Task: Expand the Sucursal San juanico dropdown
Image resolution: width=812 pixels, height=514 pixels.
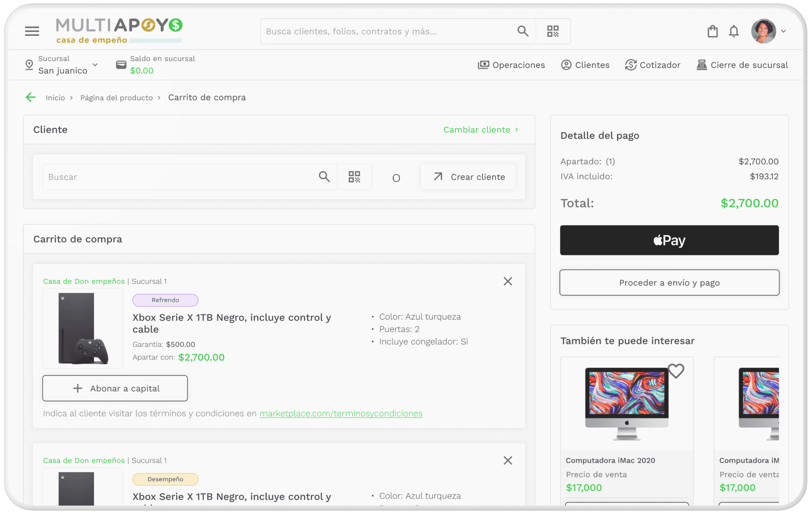Action: [x=95, y=65]
